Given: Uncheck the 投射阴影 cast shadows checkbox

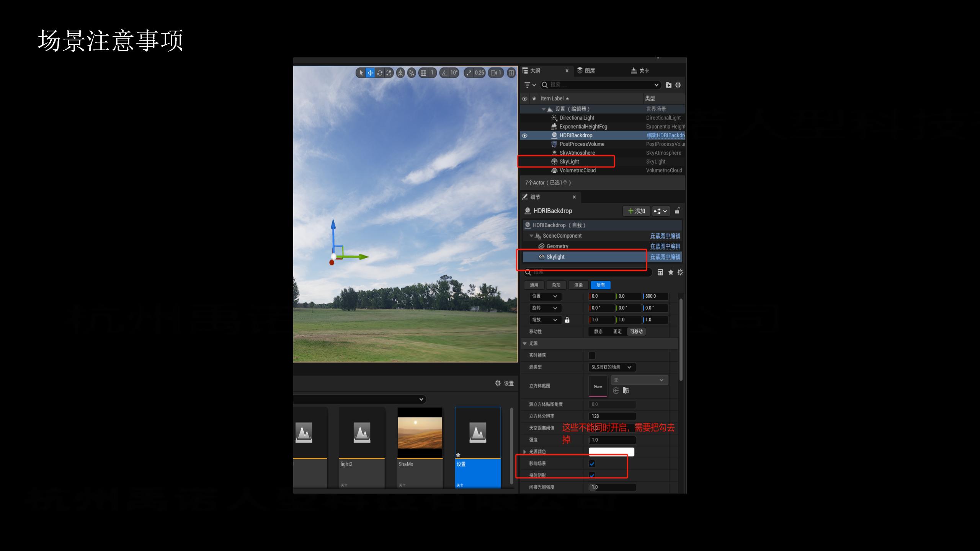Looking at the screenshot, I should coord(592,475).
